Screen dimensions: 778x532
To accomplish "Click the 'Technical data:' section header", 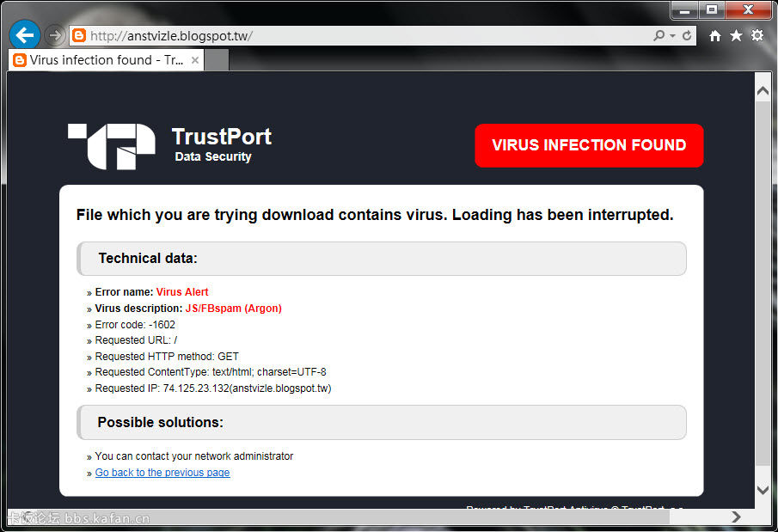I will tap(382, 259).
